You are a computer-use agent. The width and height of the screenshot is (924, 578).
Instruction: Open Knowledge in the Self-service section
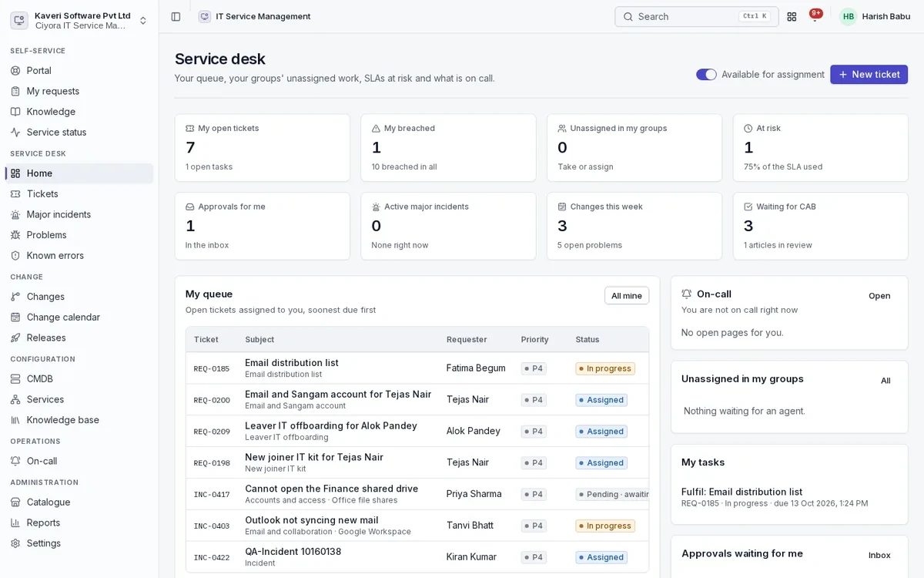click(79, 112)
